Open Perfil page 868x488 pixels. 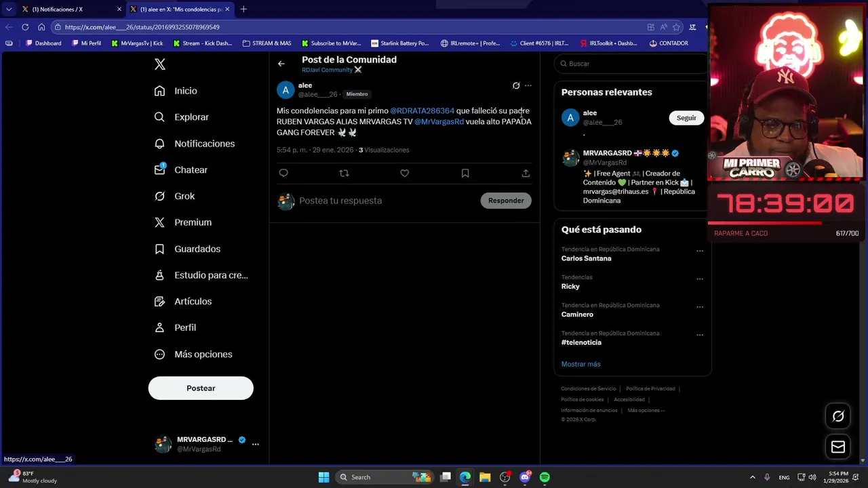[175, 328]
